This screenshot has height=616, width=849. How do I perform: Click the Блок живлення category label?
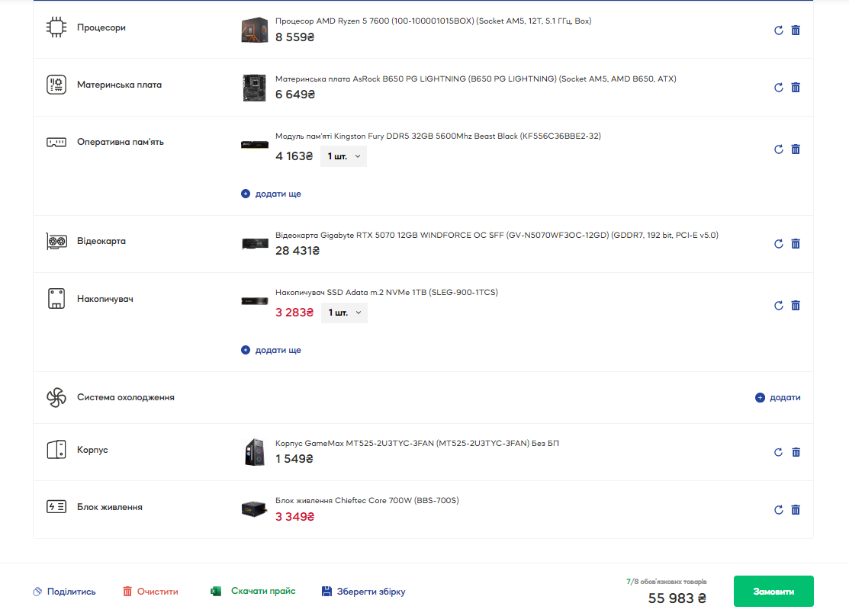tap(110, 507)
